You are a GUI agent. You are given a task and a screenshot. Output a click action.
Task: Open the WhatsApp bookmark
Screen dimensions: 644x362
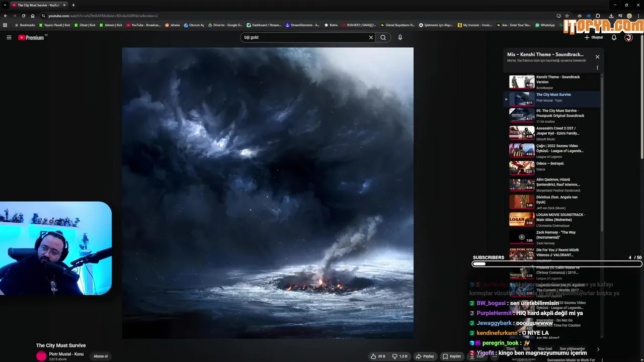[545, 25]
